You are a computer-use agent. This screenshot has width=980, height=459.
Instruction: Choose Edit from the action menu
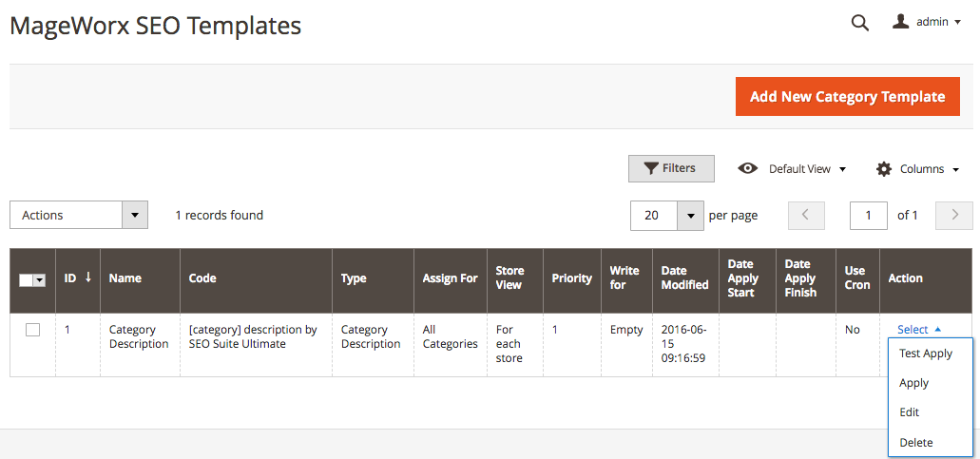(x=930, y=412)
